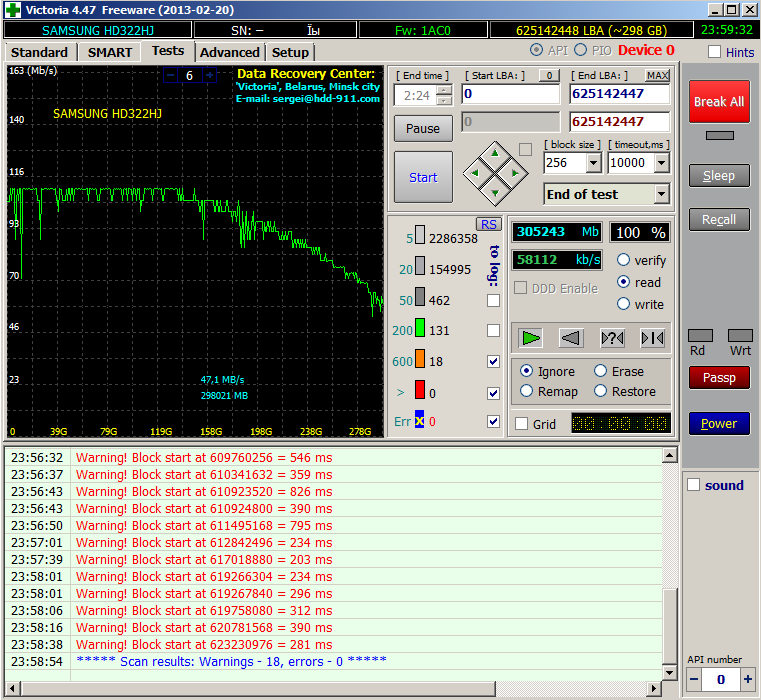The width and height of the screenshot is (761, 700).
Task: Click the blue Power button
Action: point(719,424)
